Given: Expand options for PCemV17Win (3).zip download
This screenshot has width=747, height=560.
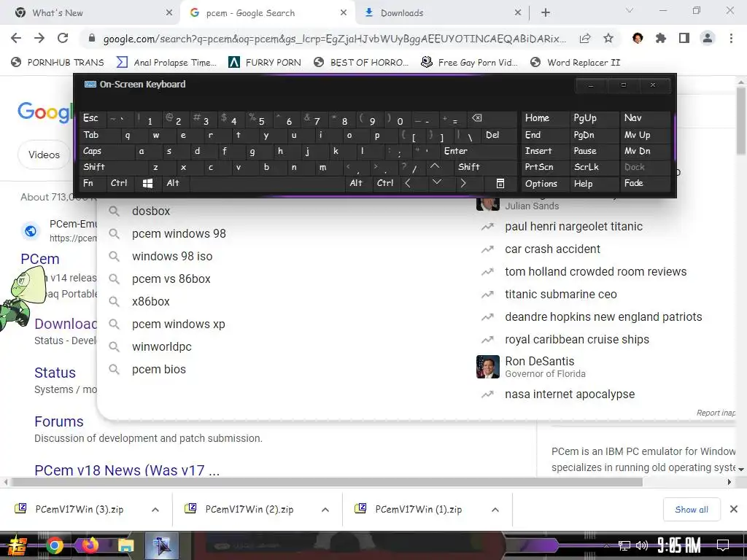Looking at the screenshot, I should point(155,510).
